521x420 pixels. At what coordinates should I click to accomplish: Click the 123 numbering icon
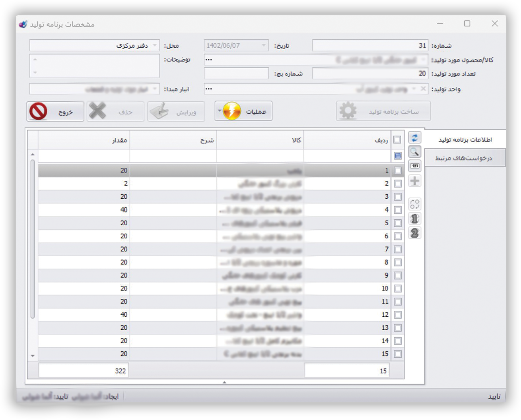click(x=414, y=166)
